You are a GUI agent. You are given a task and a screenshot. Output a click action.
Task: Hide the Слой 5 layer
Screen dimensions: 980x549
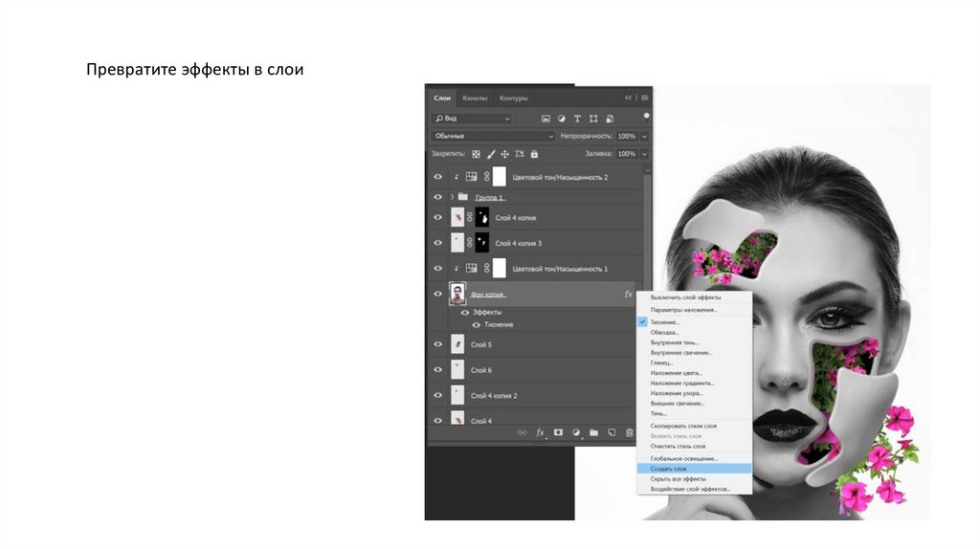click(x=437, y=344)
